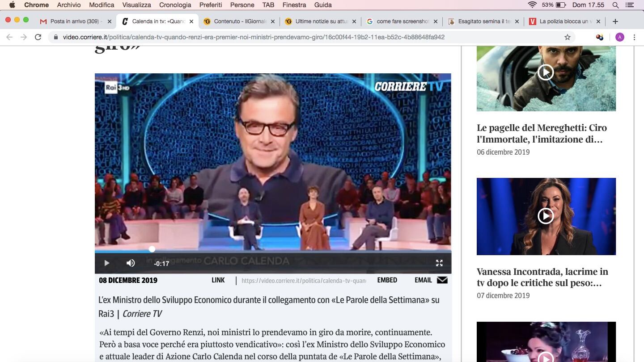Open the Finestra menu
The width and height of the screenshot is (644, 362).
(294, 5)
